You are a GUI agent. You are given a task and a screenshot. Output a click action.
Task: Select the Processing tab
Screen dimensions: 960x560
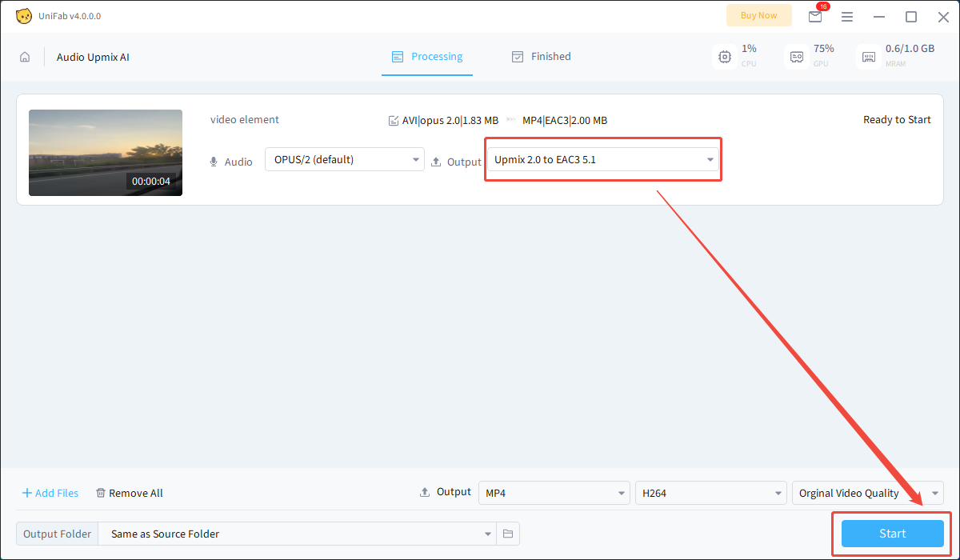tap(427, 56)
